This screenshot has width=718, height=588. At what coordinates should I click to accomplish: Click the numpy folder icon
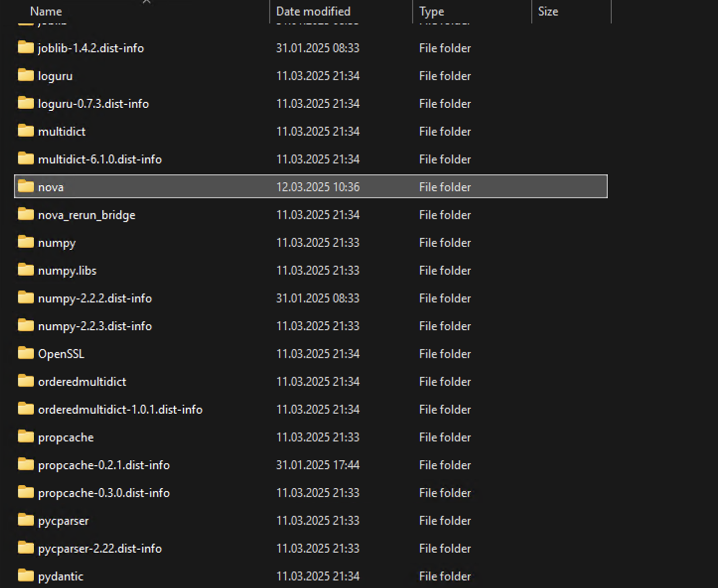25,242
